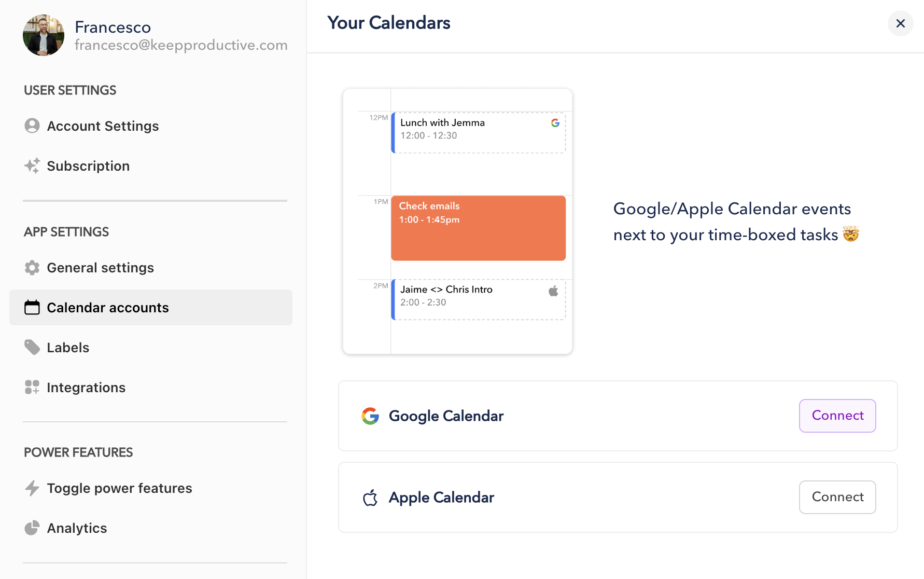Click the Integrations grid icon
This screenshot has height=579, width=924.
pos(32,388)
